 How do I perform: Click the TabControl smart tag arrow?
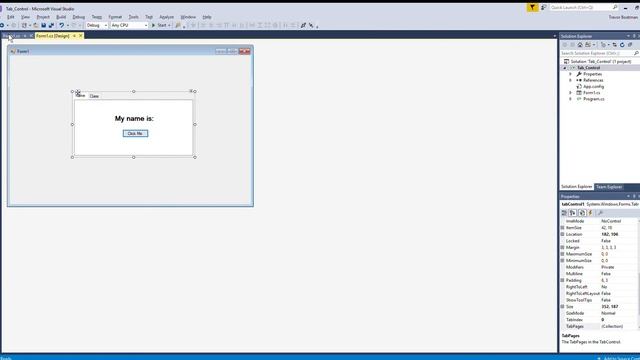click(x=191, y=91)
